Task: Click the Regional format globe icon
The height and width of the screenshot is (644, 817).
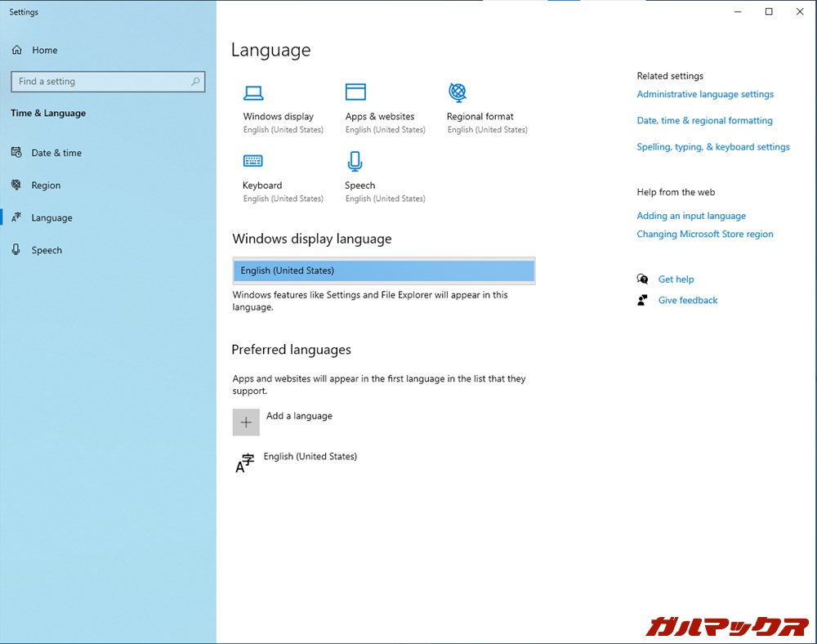Action: point(458,92)
